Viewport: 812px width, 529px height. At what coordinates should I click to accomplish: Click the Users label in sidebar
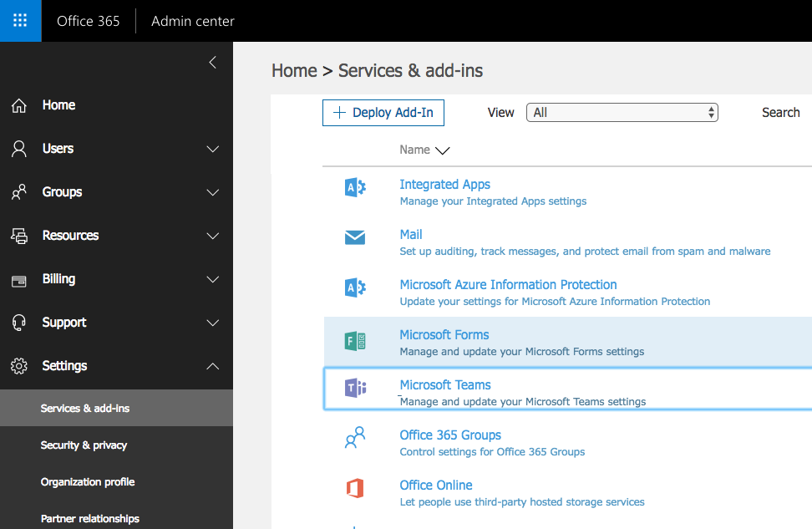(x=58, y=149)
